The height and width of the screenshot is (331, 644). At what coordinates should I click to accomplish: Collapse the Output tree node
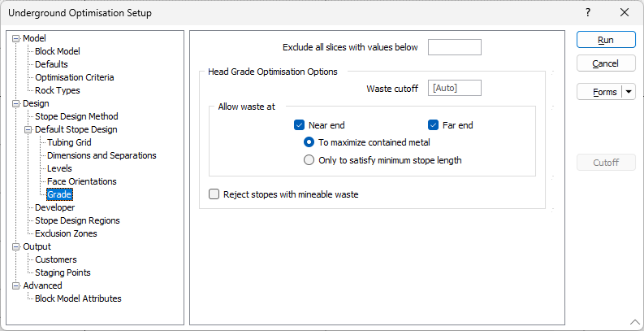(16, 246)
